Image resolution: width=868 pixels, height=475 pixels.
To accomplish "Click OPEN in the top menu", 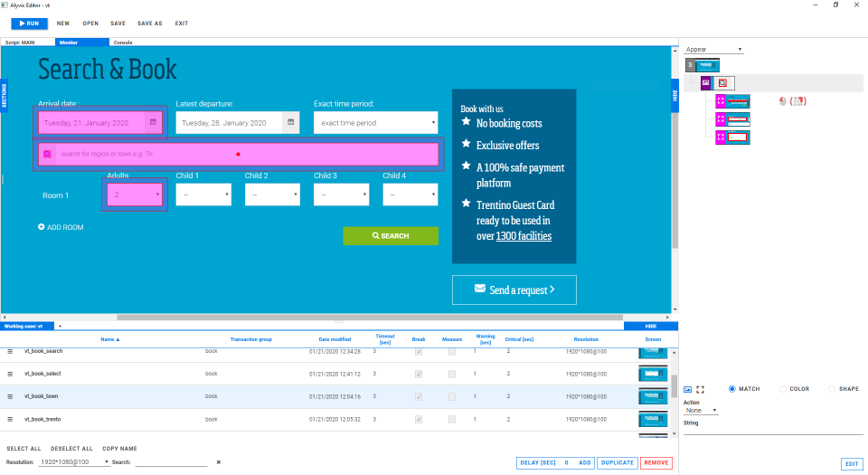I will pos(90,24).
